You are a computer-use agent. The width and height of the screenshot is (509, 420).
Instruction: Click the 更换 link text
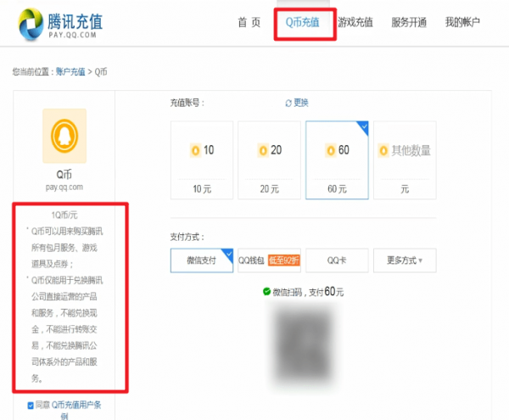301,103
